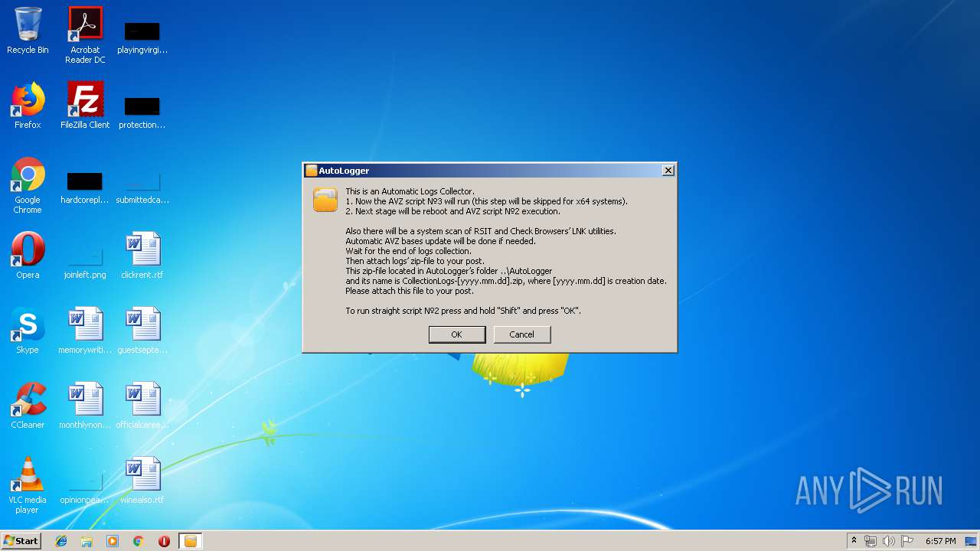The image size is (980, 551).
Task: Select the Opera desktop shortcut
Action: (x=28, y=256)
